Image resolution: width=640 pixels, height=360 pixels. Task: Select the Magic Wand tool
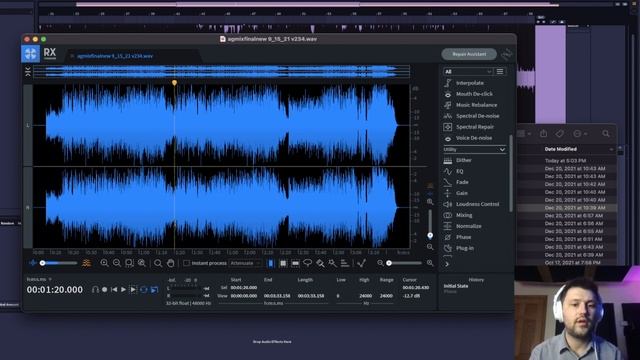[333, 263]
